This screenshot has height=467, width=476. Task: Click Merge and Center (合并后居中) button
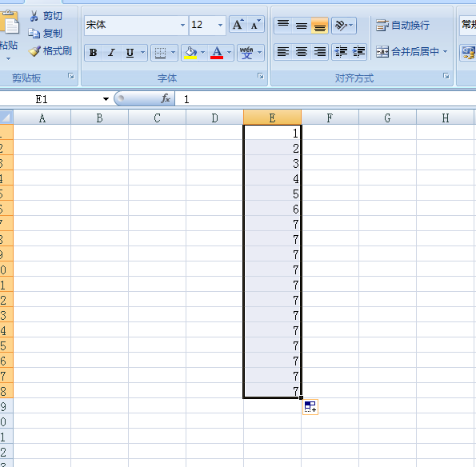click(x=407, y=52)
